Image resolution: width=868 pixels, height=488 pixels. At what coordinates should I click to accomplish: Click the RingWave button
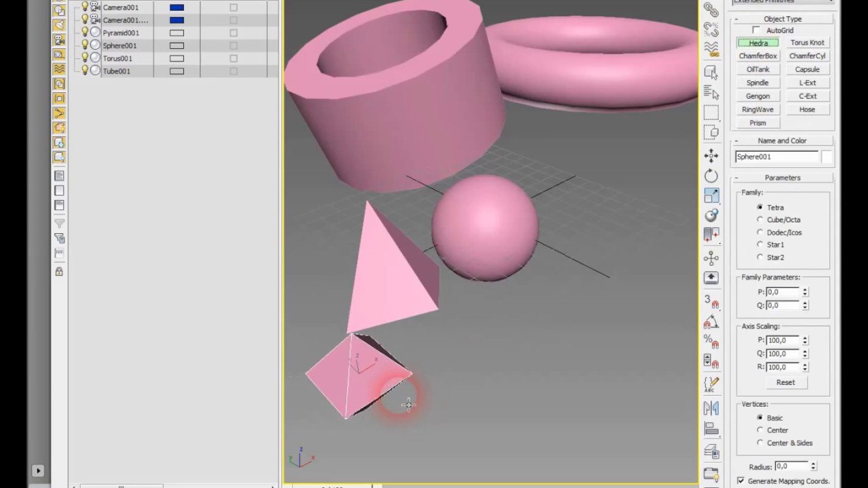click(757, 109)
